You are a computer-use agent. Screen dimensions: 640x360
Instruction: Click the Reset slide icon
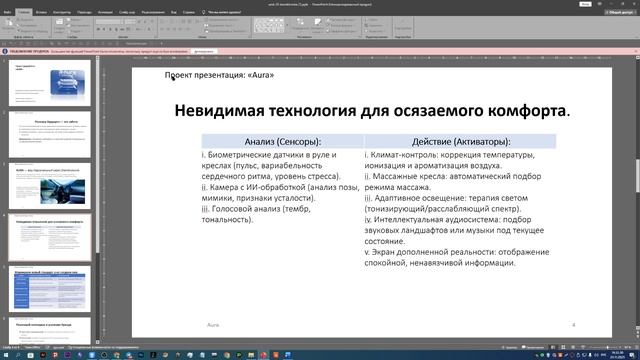click(69, 25)
